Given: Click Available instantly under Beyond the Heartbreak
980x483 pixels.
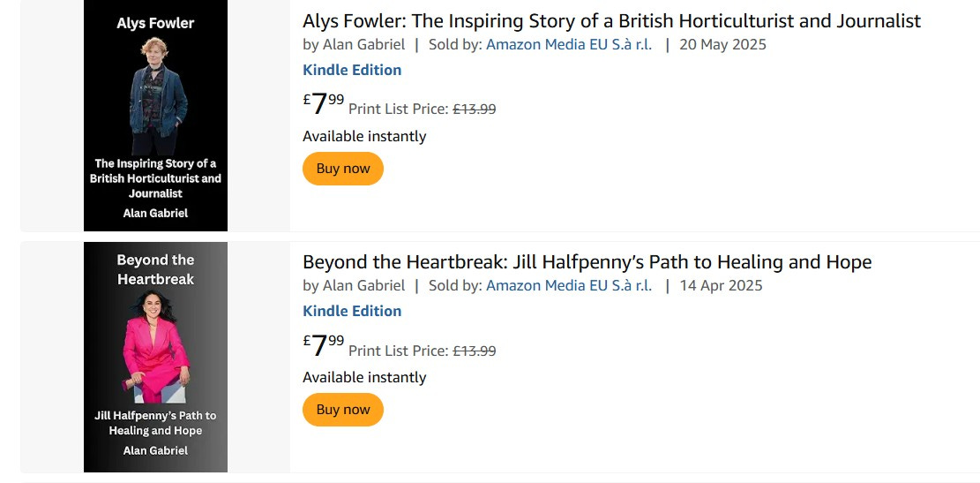Looking at the screenshot, I should click(364, 377).
